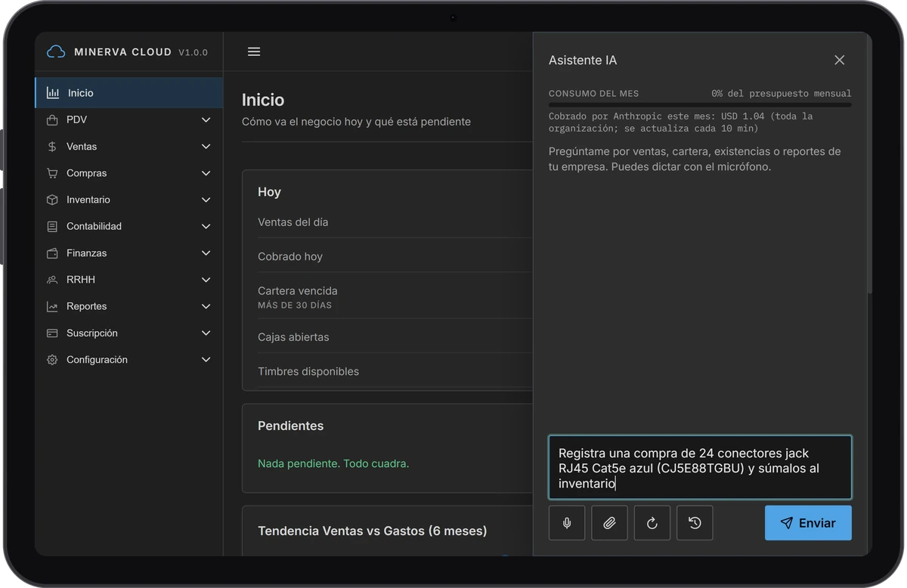Click the Asistente IA panel title
The image size is (907, 588).
(x=583, y=60)
